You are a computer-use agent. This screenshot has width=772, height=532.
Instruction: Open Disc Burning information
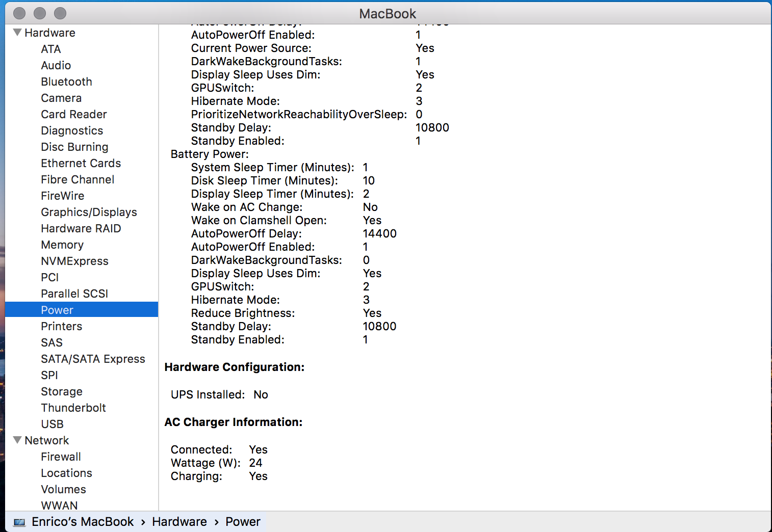74,147
